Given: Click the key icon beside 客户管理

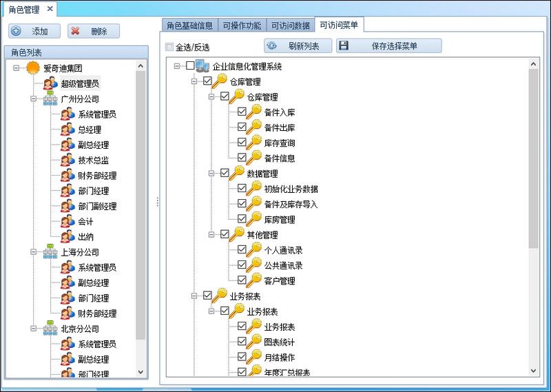Looking at the screenshot, I should click(x=254, y=280).
